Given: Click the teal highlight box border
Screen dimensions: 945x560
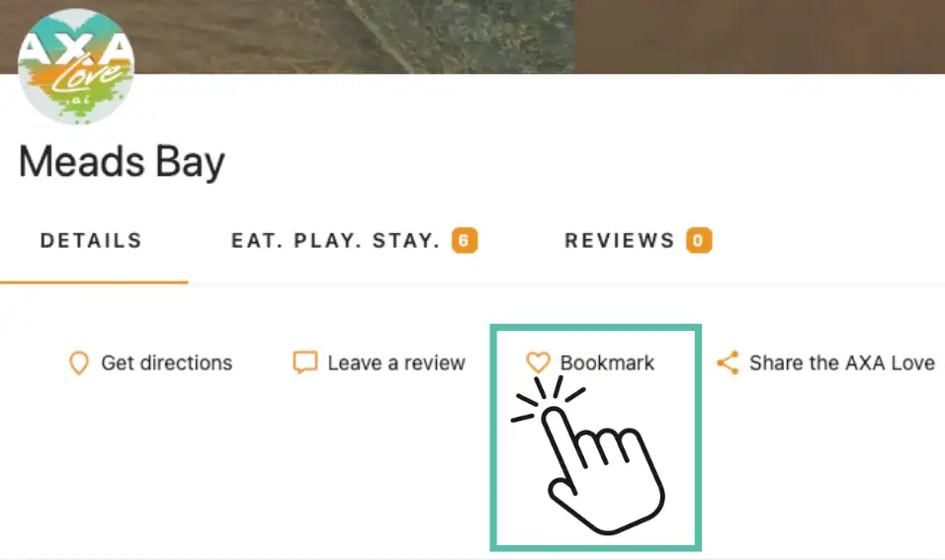Looking at the screenshot, I should click(x=595, y=328).
